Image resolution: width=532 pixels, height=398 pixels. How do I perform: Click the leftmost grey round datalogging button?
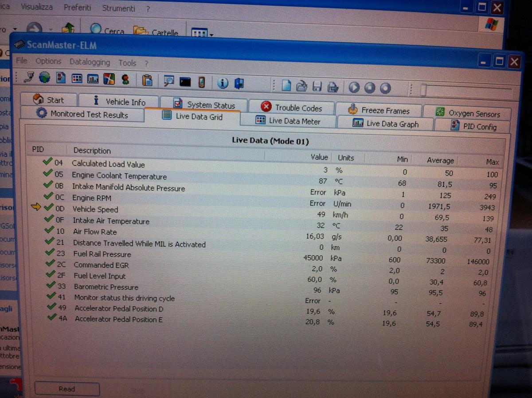click(x=354, y=87)
